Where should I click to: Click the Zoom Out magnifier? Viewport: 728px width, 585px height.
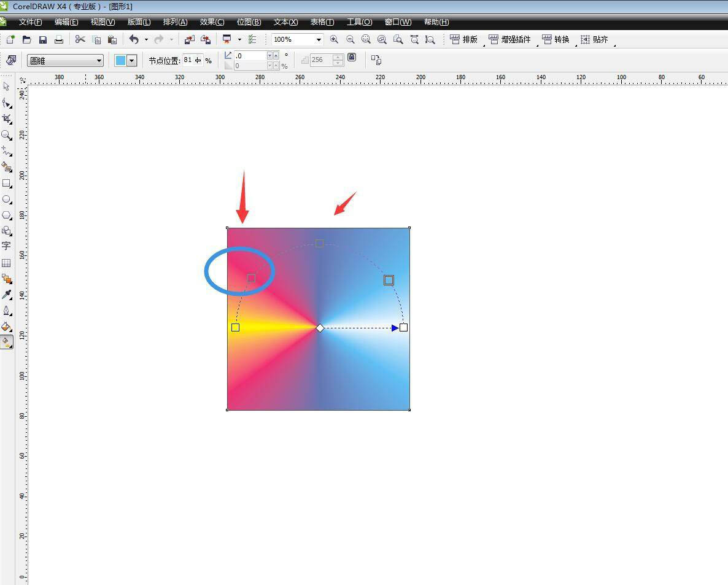(x=350, y=39)
